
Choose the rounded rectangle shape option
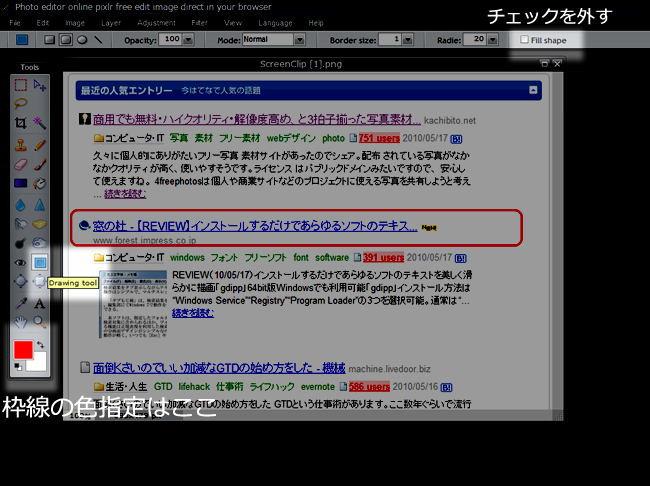(x=66, y=40)
